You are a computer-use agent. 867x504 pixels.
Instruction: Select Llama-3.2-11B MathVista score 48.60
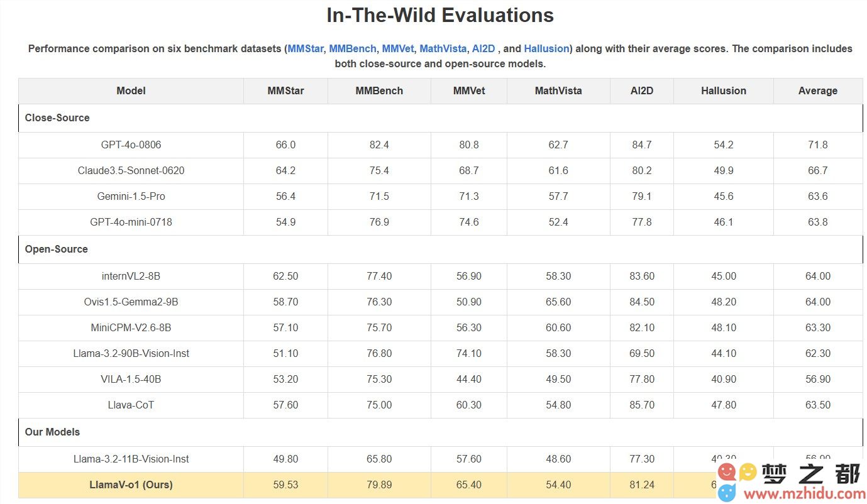click(558, 459)
